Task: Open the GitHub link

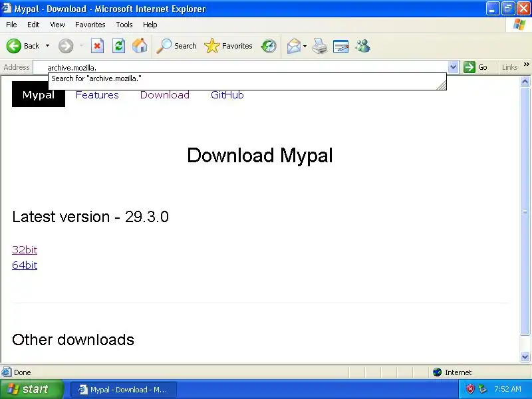Action: (x=227, y=94)
